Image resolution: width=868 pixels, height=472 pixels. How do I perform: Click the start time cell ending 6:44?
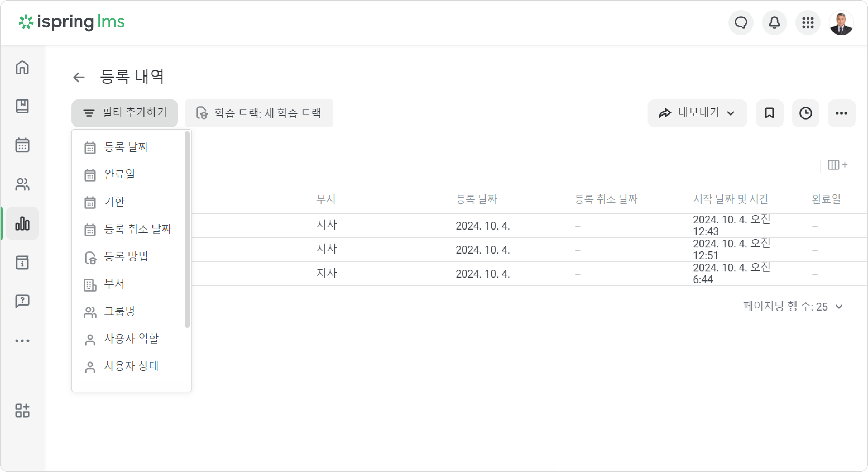click(x=732, y=274)
